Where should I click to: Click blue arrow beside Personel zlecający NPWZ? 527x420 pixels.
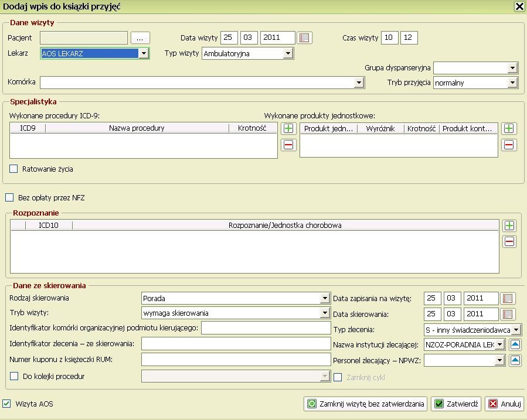[x=515, y=360]
